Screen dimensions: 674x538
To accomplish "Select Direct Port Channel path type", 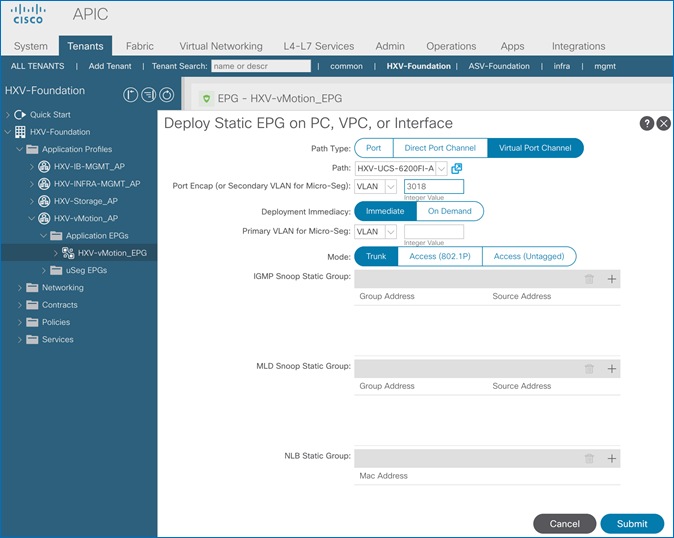I will click(440, 148).
